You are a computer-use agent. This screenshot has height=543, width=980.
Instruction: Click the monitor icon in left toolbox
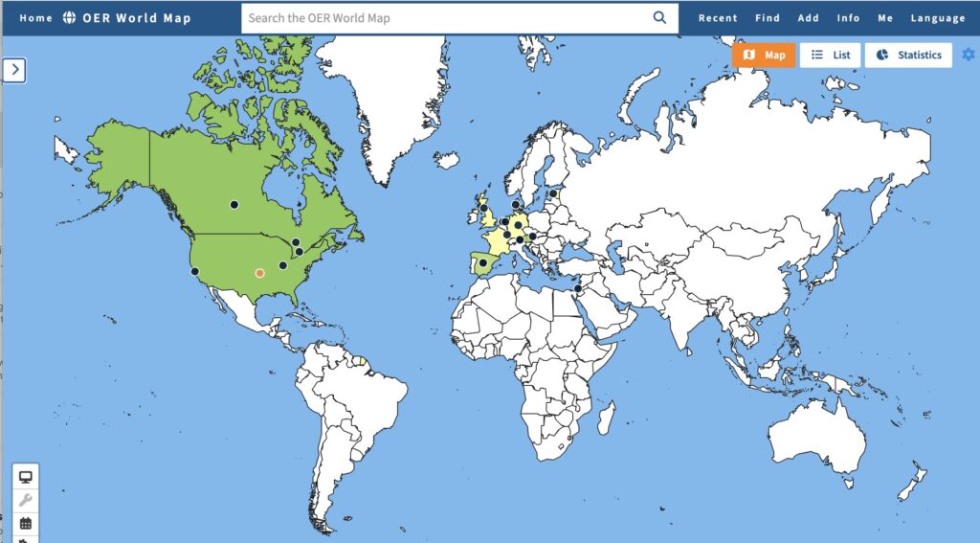[x=26, y=476]
